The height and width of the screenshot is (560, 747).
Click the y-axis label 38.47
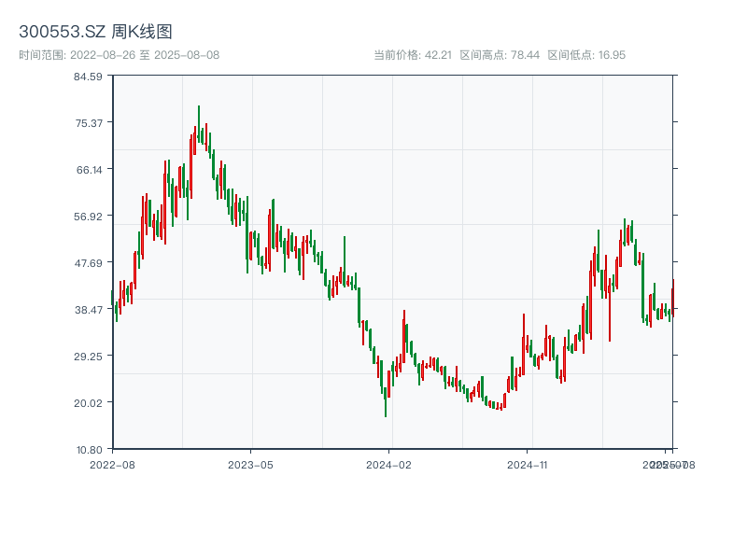[x=89, y=310]
